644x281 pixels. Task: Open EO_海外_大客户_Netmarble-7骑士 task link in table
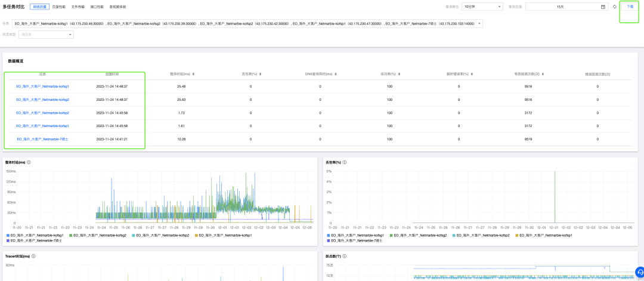coord(43,139)
